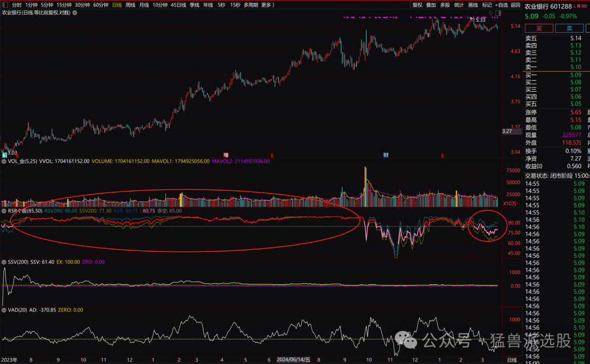The height and width of the screenshot is (364, 590).
Task: Select the 30分钟 period
Action: (82, 5)
